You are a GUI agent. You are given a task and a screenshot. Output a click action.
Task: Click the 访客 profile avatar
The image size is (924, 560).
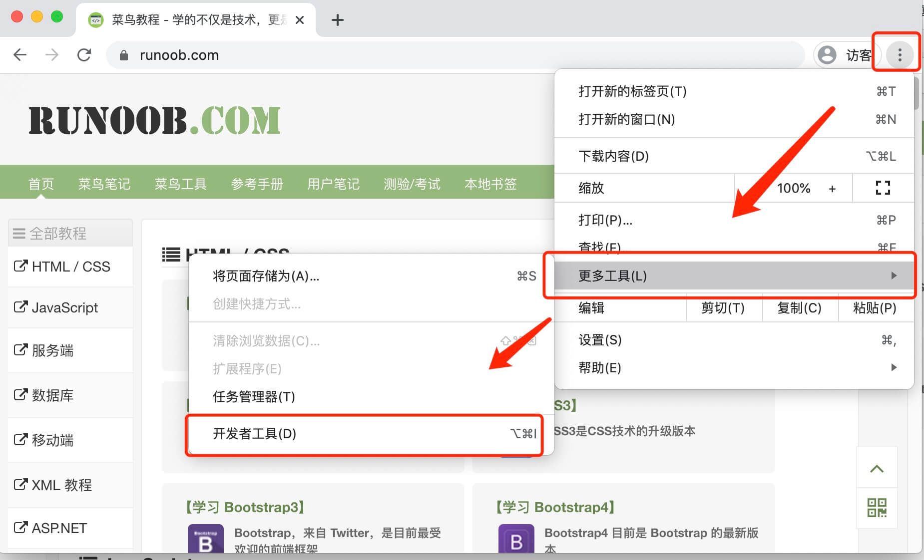[828, 55]
